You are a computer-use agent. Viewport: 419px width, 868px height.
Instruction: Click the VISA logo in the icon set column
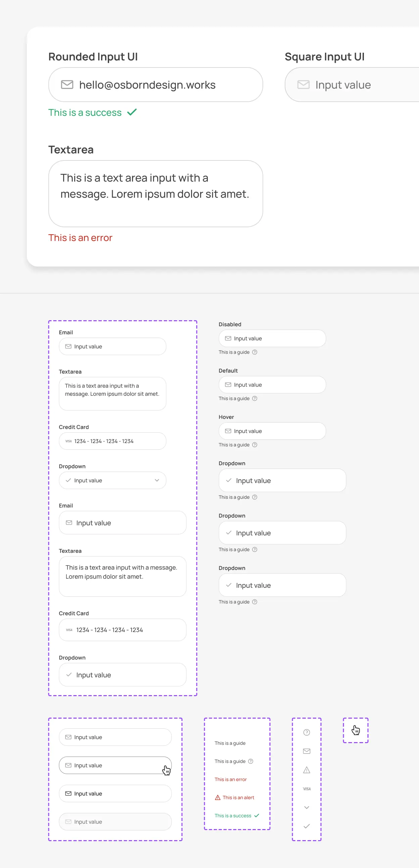click(x=307, y=789)
